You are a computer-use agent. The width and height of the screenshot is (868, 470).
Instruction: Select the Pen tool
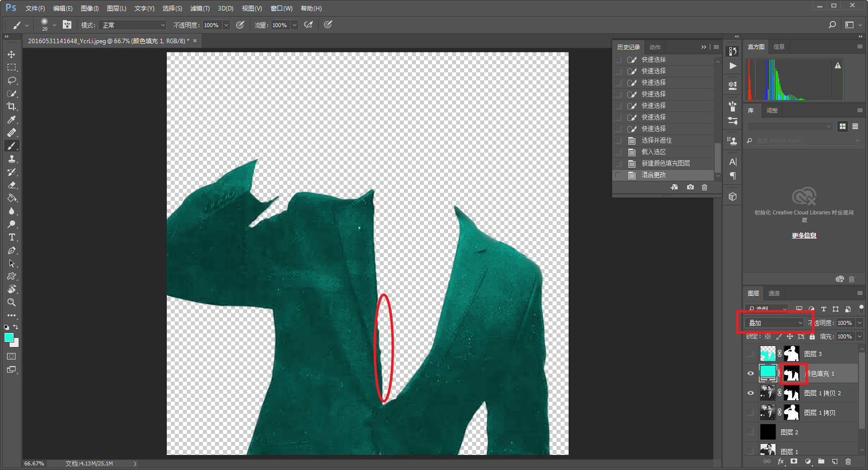tap(12, 250)
